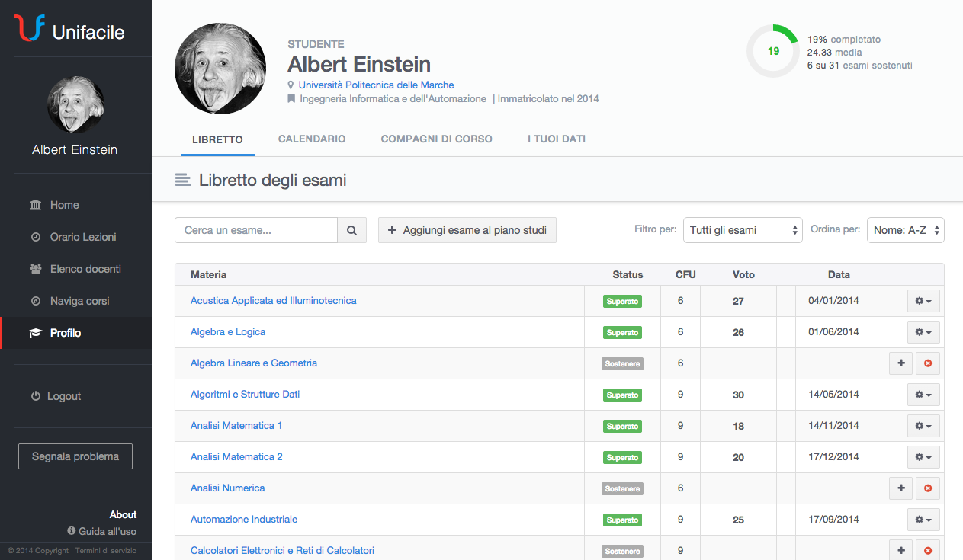963x560 pixels.
Task: Select Profilo in the sidebar
Action: [x=75, y=333]
